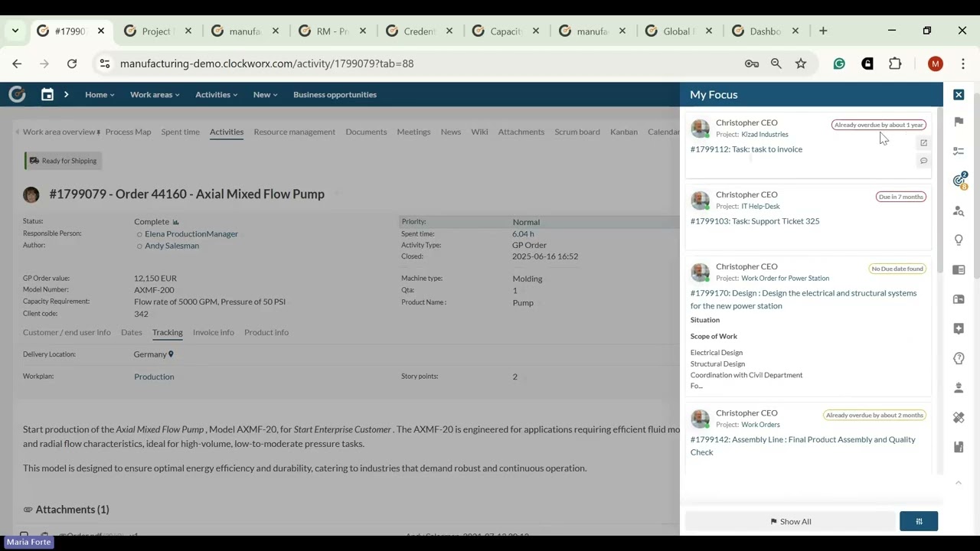Open the Production workplan link

tap(154, 377)
